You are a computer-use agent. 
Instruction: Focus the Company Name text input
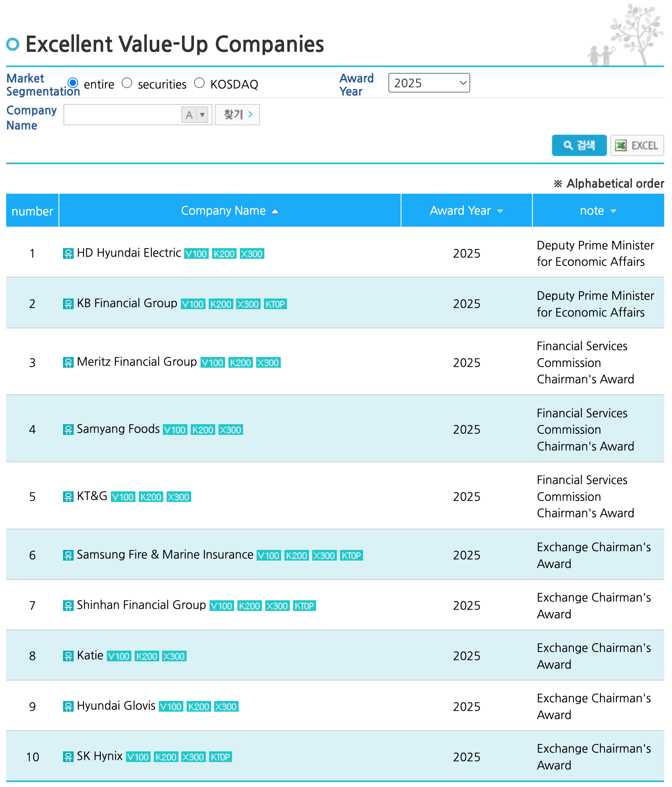coord(122,115)
